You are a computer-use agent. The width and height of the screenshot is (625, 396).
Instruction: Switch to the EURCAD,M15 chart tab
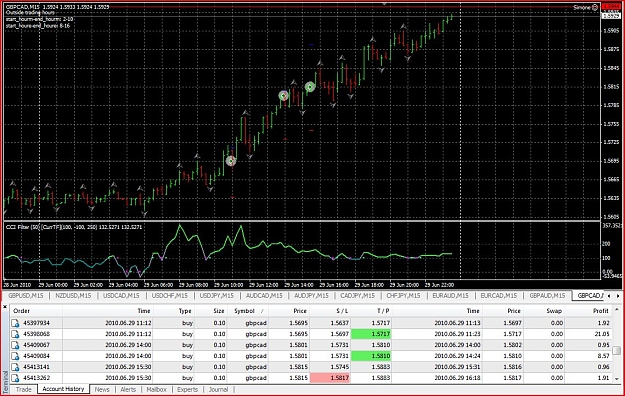point(499,296)
